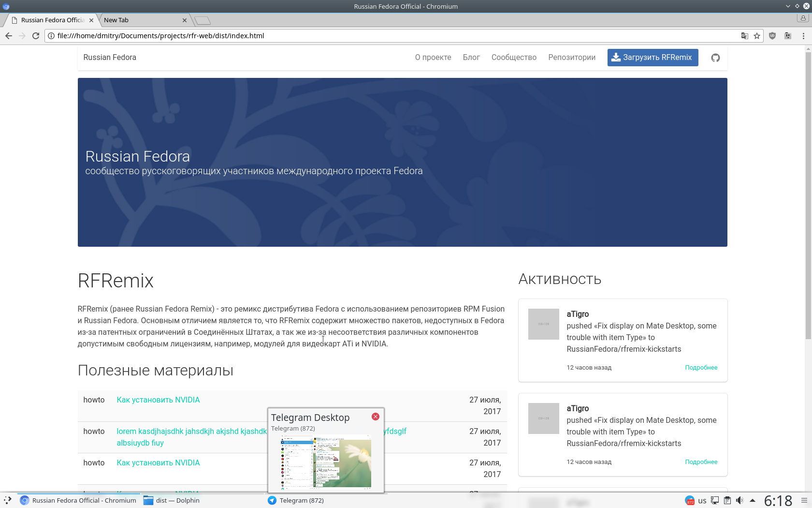Open the Chromium window menu icon in titlebar
The width and height of the screenshot is (812, 508).
[6, 6]
